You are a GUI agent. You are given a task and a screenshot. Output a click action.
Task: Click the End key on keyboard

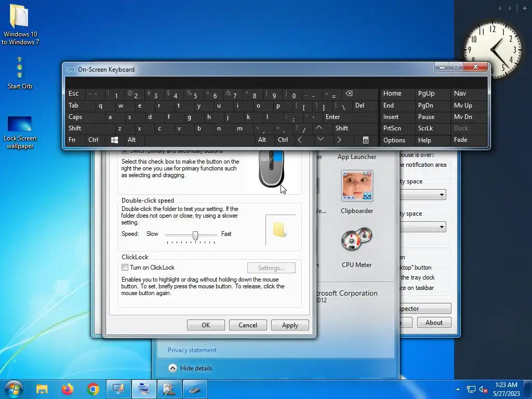click(397, 105)
